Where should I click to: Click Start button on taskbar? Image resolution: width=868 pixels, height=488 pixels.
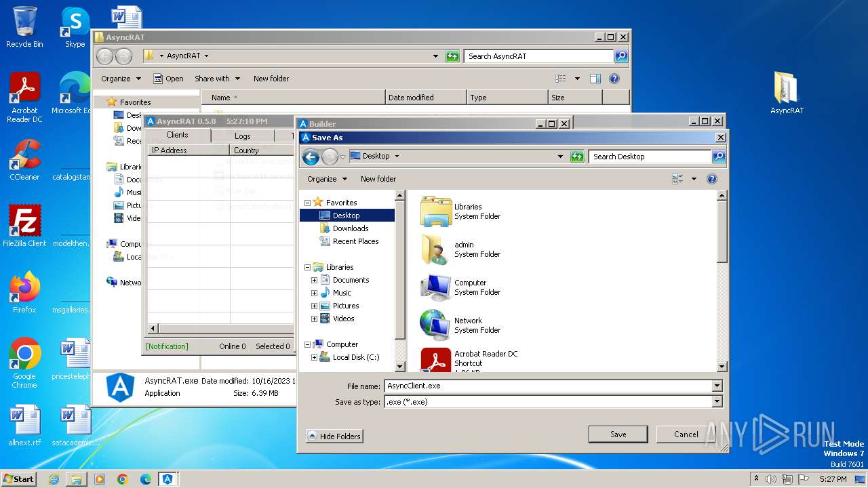[18, 479]
